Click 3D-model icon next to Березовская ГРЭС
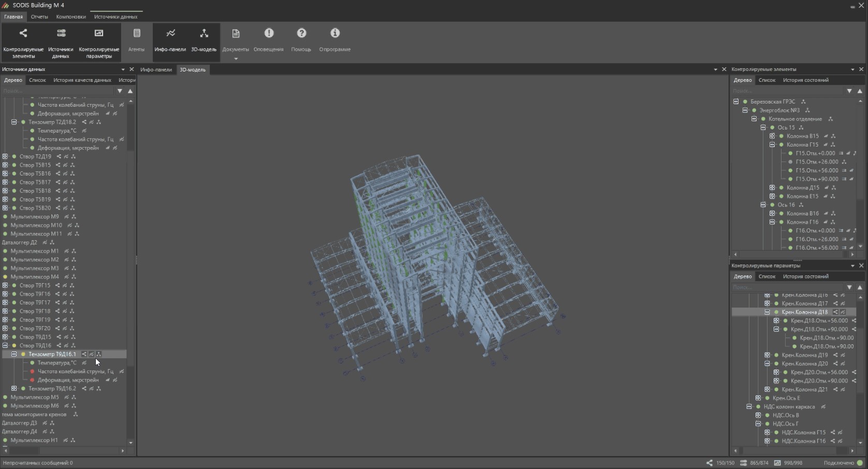 click(803, 101)
